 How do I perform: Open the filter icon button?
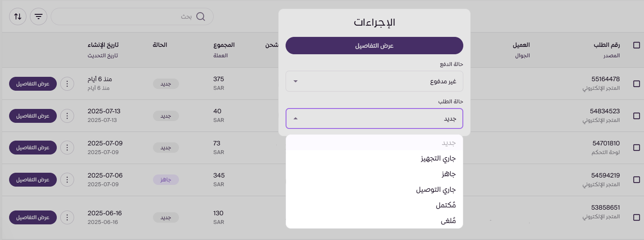39,16
